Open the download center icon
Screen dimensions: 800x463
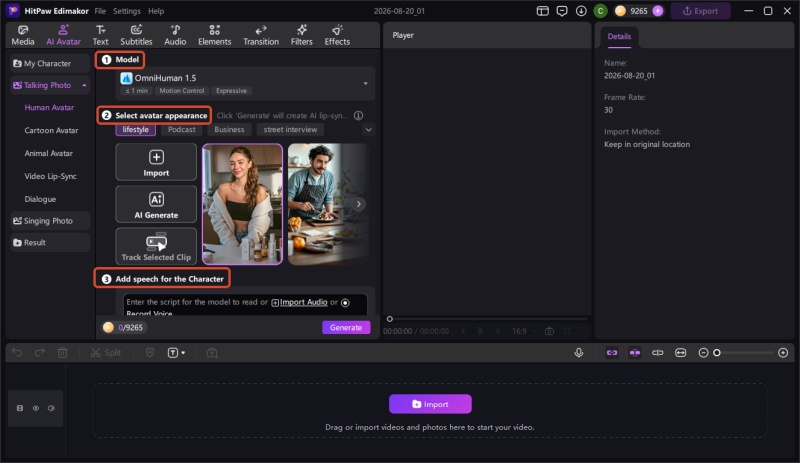pos(581,11)
